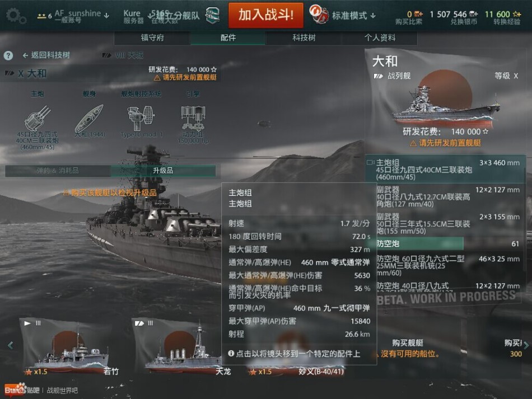Select the main gun turret module icon
The height and width of the screenshot is (399, 532).
38,119
